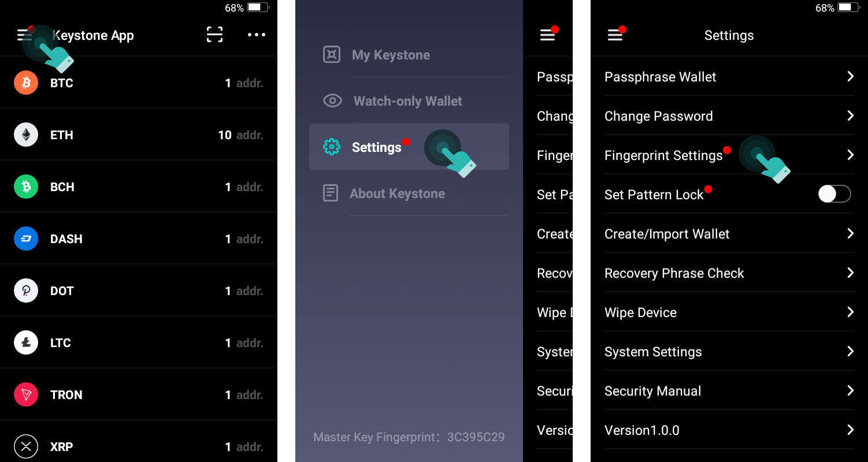The image size is (868, 462).
Task: Open the DOT coin entry
Action: pyautogui.click(x=139, y=290)
